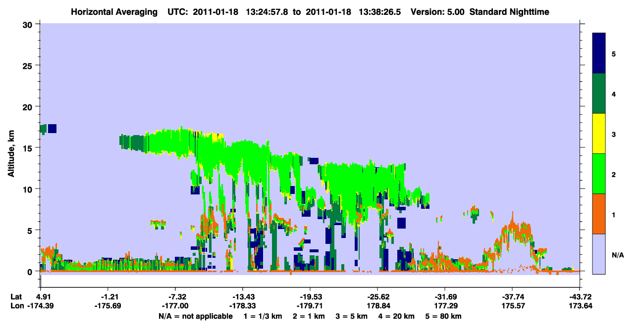Click the latitude value -25.62

point(377,297)
